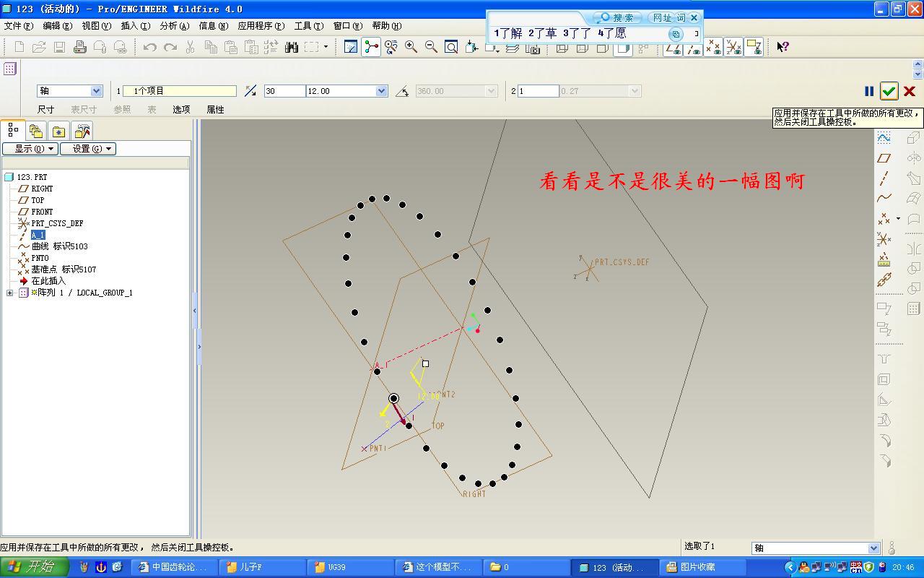
Task: Open the 文件 menu
Action: (x=19, y=26)
